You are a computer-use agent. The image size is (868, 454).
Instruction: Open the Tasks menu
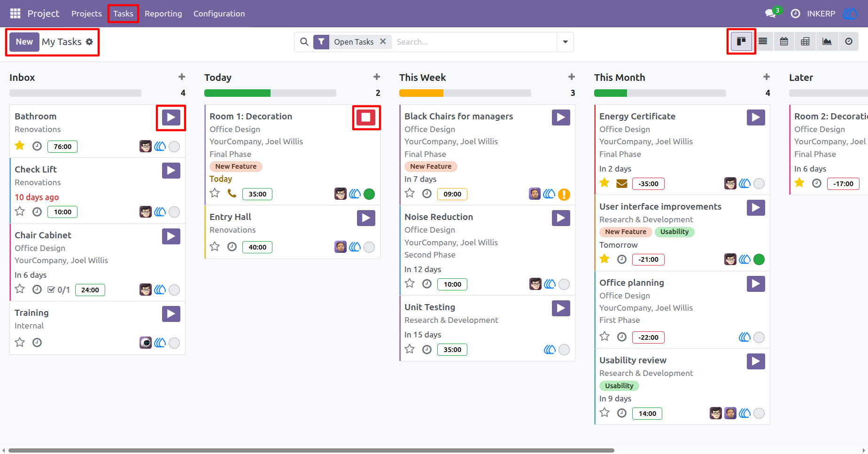[123, 14]
